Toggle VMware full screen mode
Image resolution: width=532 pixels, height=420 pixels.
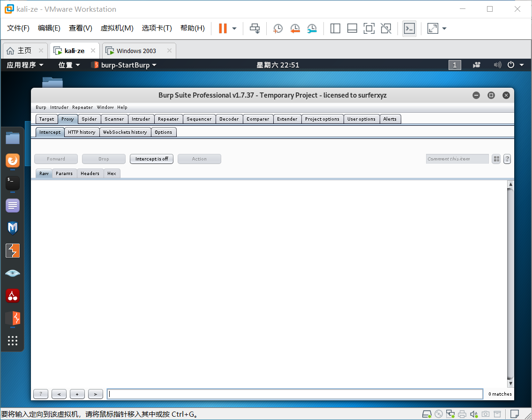(432, 29)
